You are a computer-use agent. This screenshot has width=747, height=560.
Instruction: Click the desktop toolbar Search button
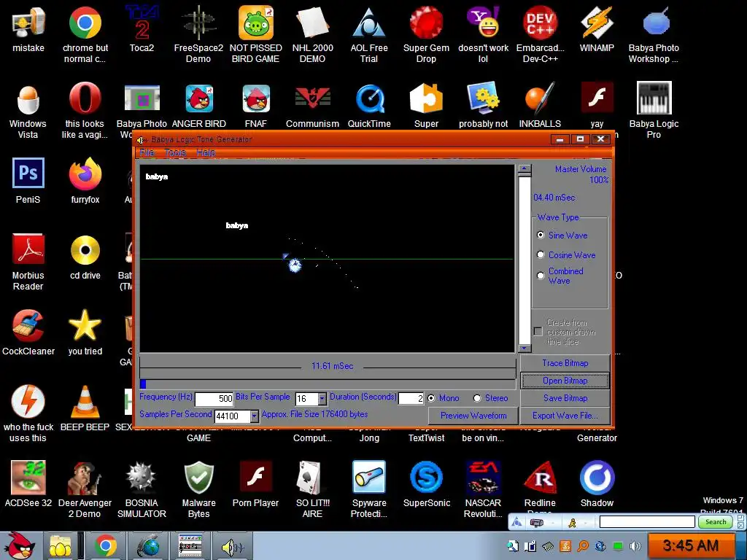pos(716,522)
